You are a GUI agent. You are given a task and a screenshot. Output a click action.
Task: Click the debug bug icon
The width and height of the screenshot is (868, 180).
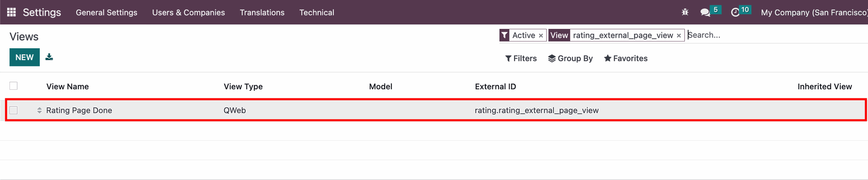[685, 12]
